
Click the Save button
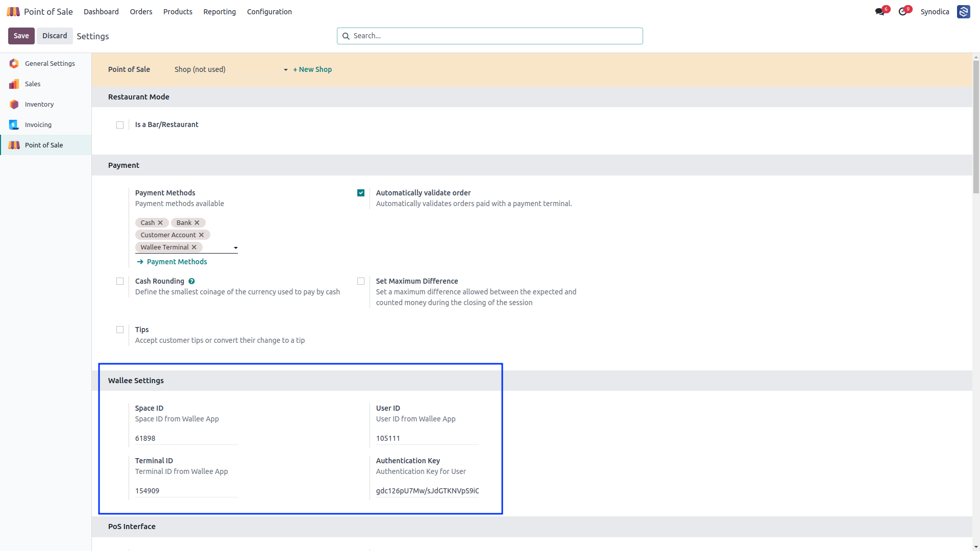(x=21, y=36)
